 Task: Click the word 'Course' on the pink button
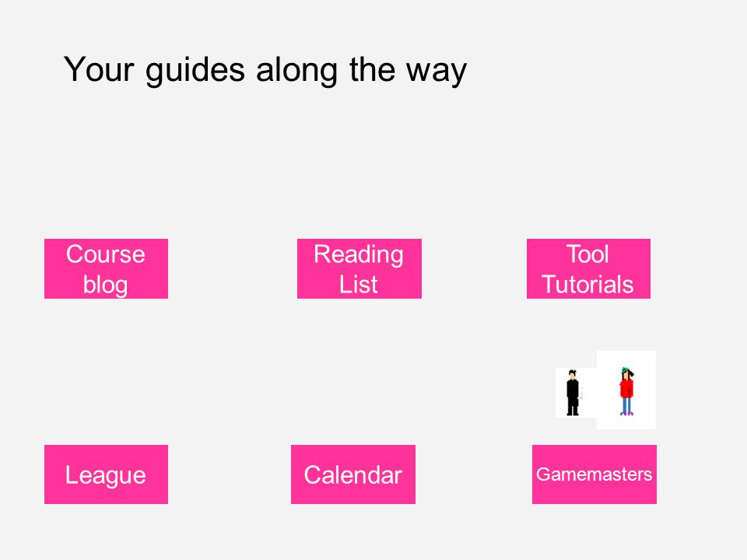tap(105, 254)
